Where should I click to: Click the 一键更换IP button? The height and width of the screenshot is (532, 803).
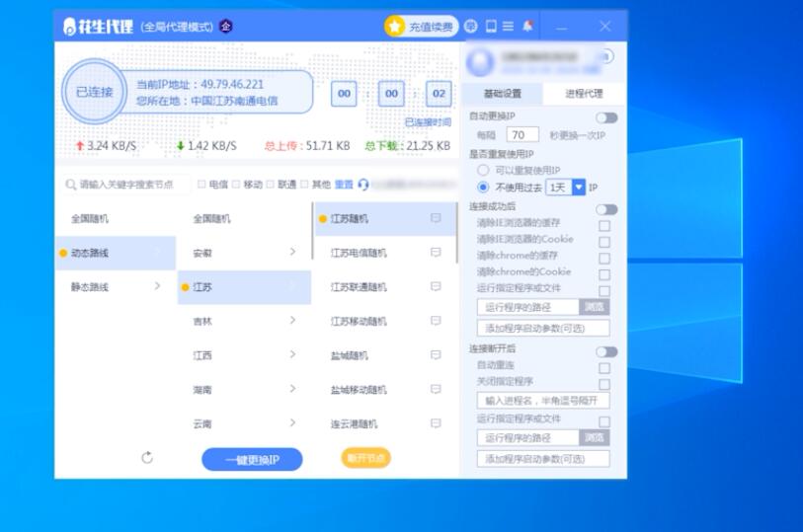pyautogui.click(x=252, y=459)
